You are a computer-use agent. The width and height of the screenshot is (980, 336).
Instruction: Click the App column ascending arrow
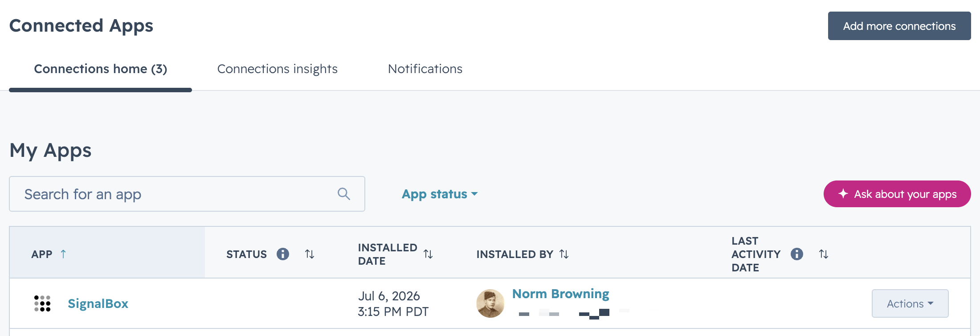pyautogui.click(x=63, y=254)
